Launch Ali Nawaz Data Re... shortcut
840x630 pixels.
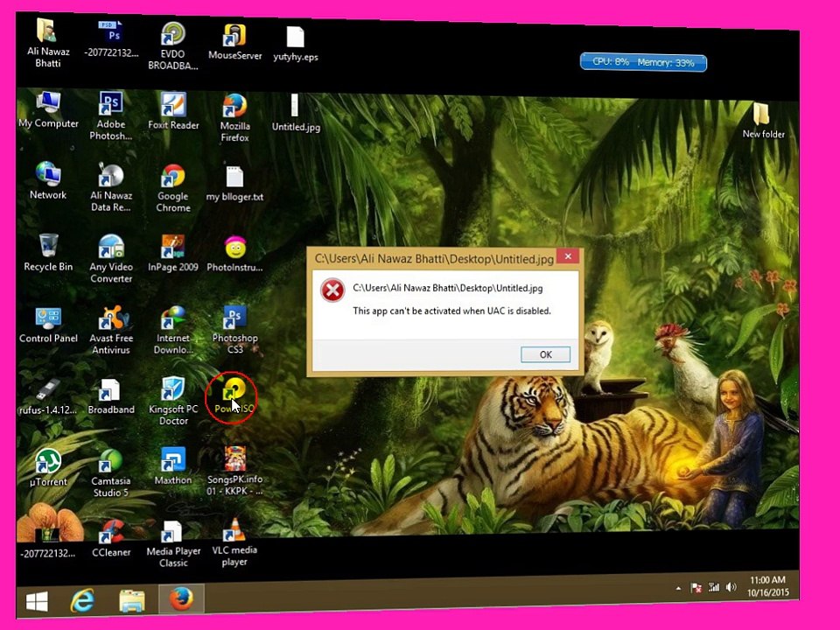[x=111, y=187]
